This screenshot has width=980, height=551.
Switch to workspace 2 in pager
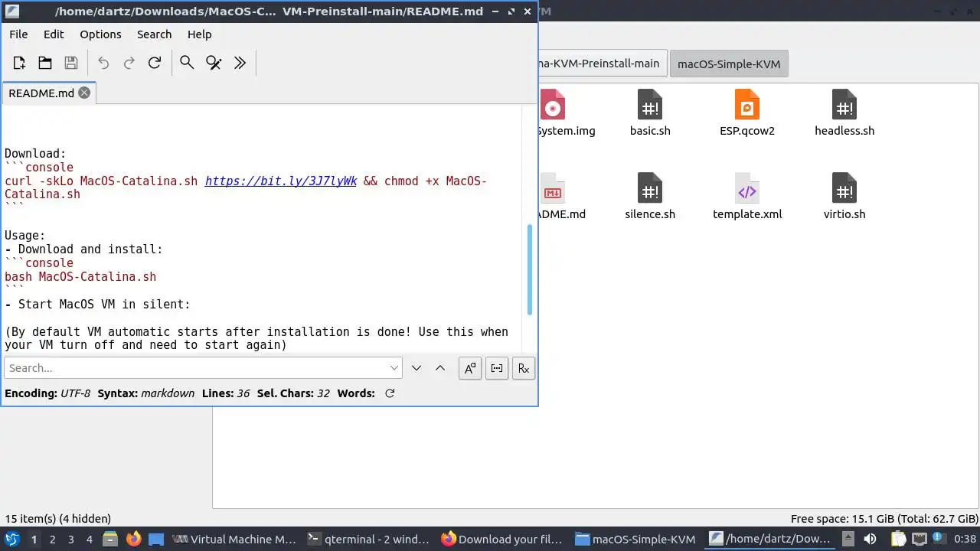point(52,540)
